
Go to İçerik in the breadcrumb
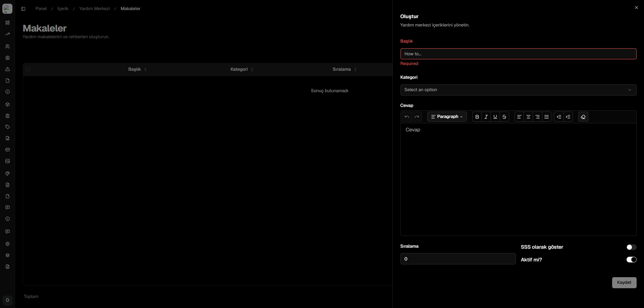tap(63, 9)
